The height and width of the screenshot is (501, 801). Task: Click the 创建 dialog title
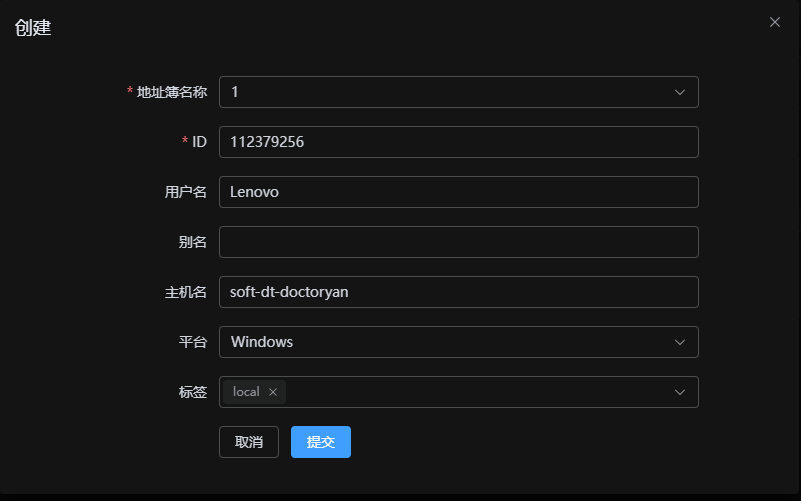(33, 28)
